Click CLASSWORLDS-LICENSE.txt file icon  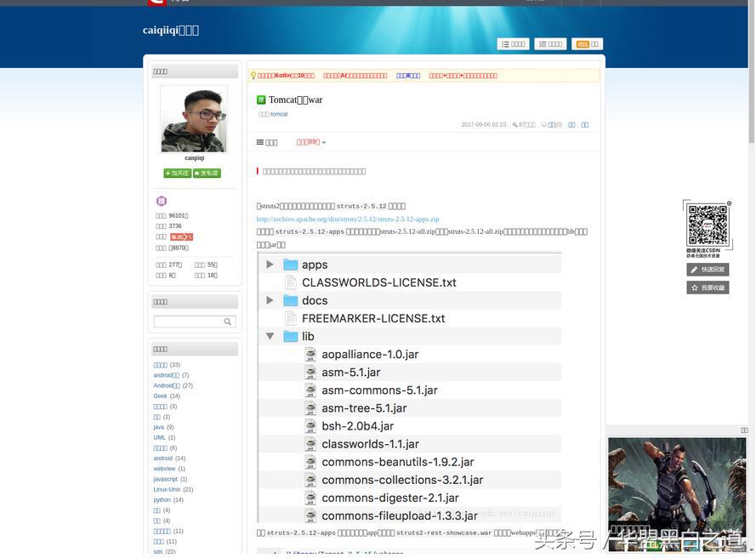(290, 282)
